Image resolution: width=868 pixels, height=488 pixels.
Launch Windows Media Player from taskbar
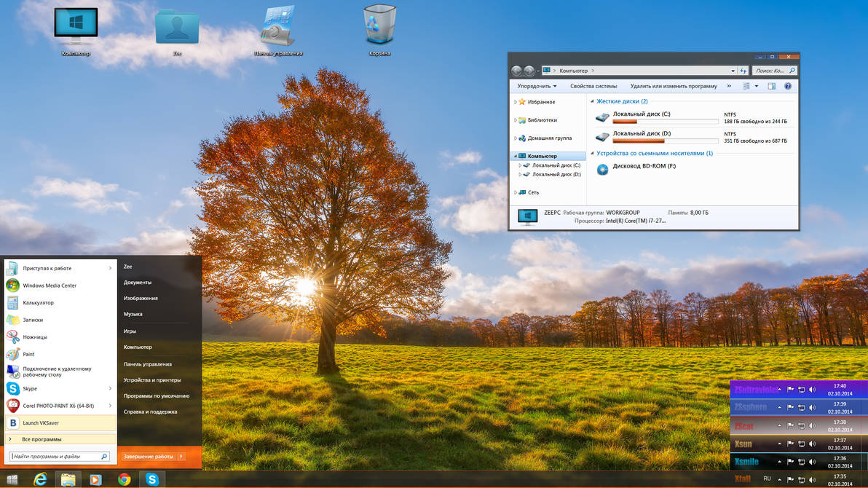pos(96,479)
